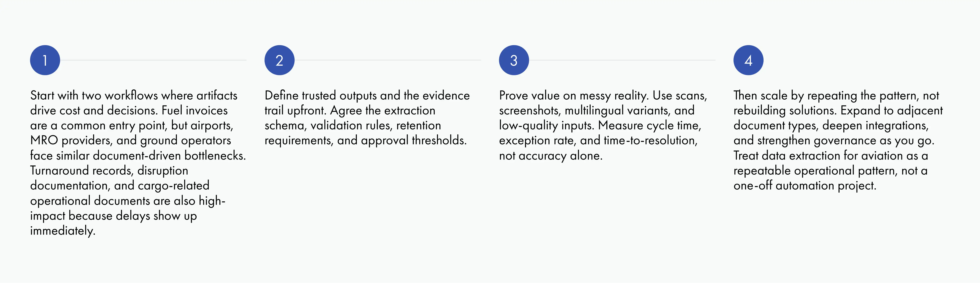Click the words "approval thresholds"
980x283 pixels.
[x=413, y=141]
